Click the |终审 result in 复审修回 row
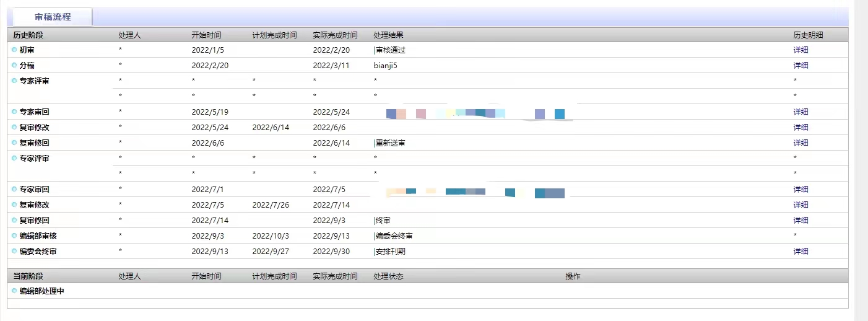 382,221
